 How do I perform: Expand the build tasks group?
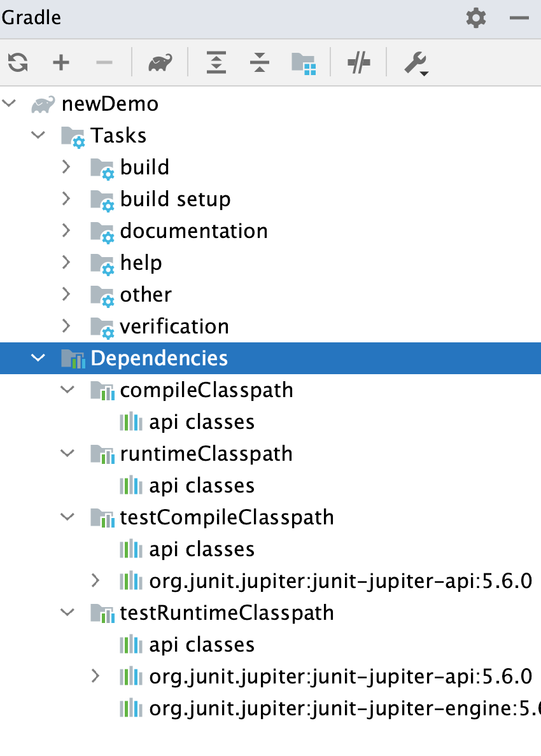pos(67,167)
